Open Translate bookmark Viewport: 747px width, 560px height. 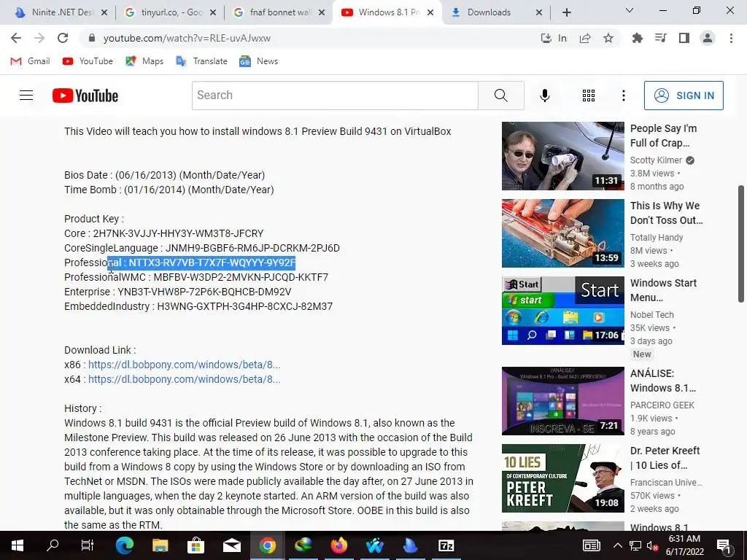201,61
